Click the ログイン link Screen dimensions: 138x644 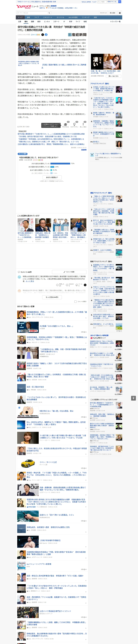point(42,8)
